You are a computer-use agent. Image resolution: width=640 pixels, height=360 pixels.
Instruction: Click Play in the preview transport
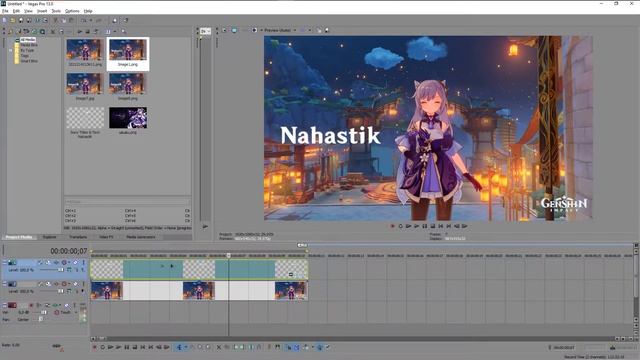(x=417, y=226)
